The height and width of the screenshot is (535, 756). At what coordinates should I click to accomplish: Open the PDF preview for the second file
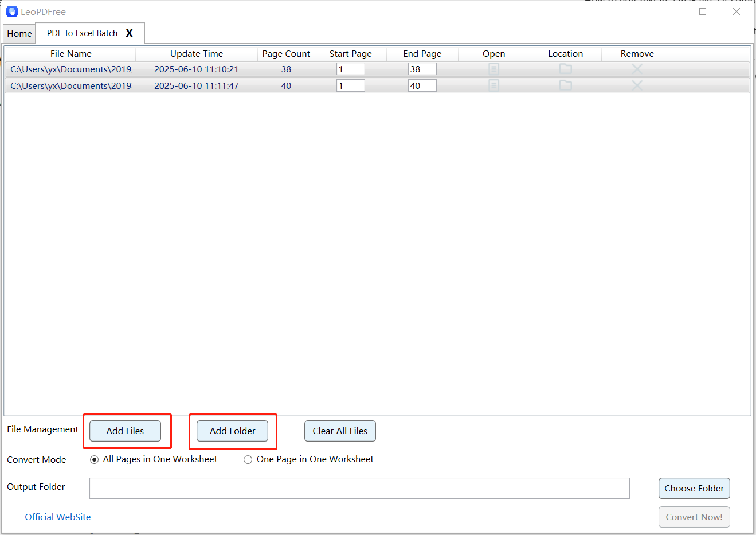[x=493, y=85]
